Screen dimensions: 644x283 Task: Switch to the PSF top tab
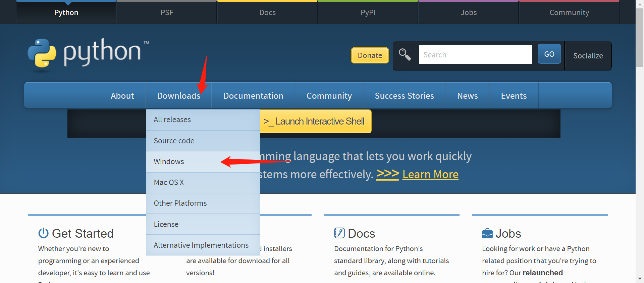click(x=167, y=12)
